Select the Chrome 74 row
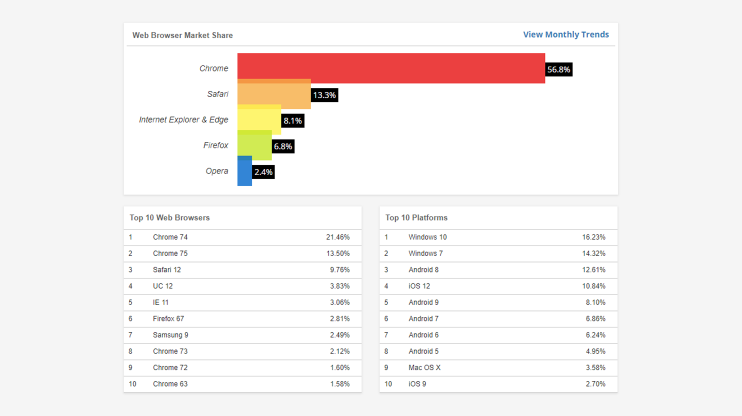Viewport: 742px width, 416px height. pyautogui.click(x=243, y=237)
